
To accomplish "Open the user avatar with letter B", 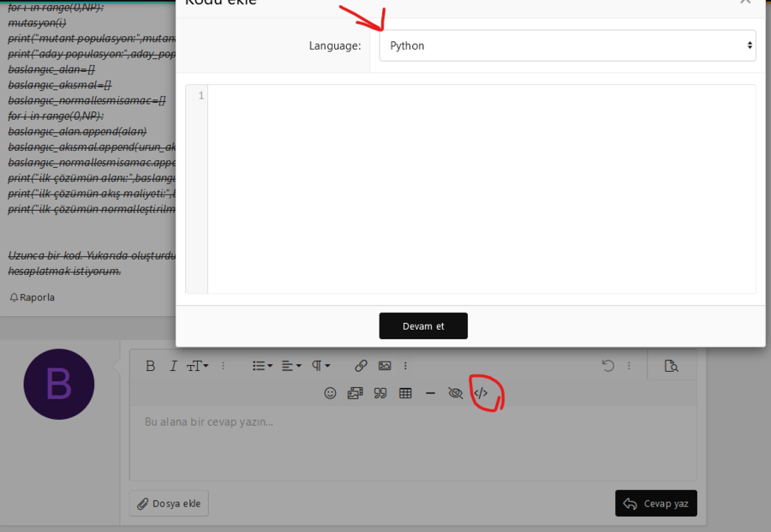I will click(59, 384).
